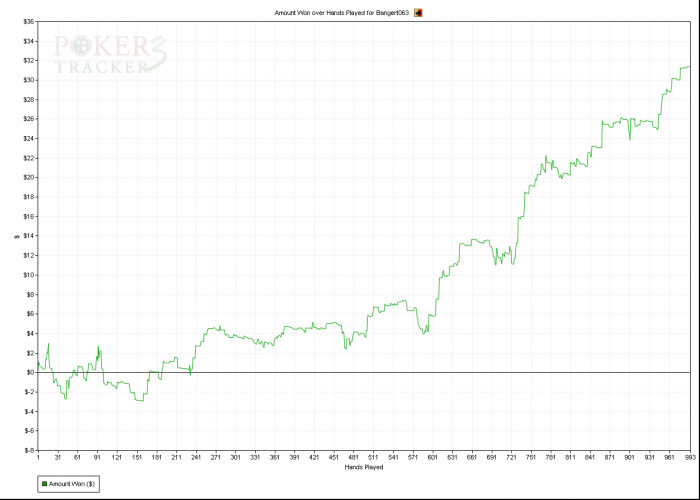Screen dimensions: 700x500
Task: Click the '$20' y-axis label
Action: pyautogui.click(x=30, y=178)
